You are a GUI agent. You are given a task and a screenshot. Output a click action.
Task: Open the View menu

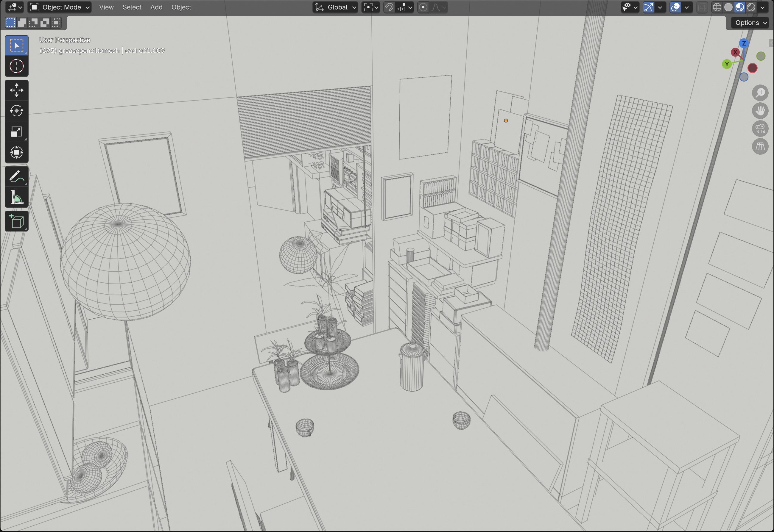point(106,7)
